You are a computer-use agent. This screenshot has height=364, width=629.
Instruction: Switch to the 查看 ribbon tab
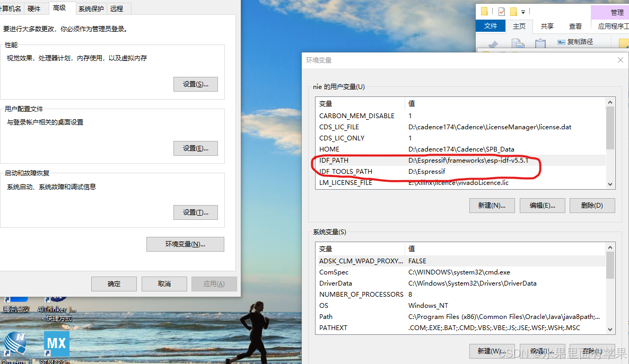(x=575, y=26)
